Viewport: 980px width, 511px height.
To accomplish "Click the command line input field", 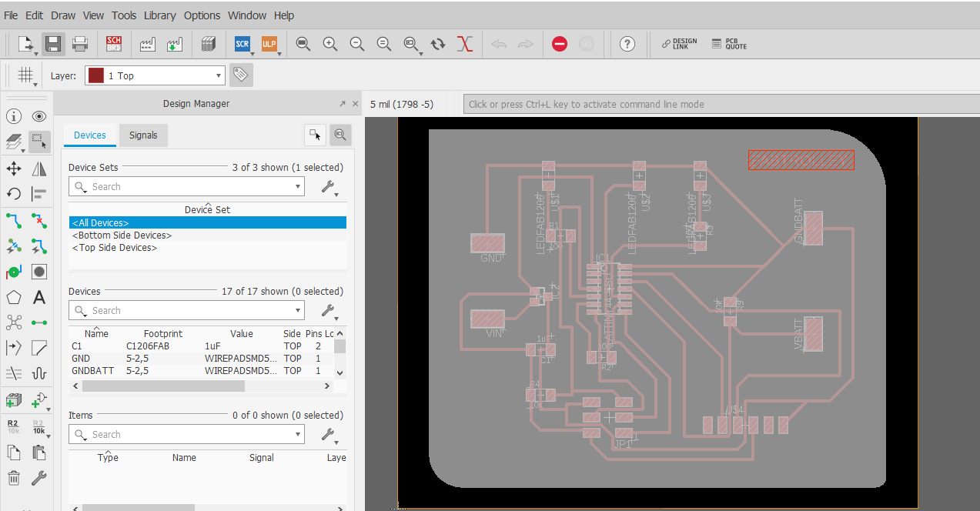I will pyautogui.click(x=721, y=104).
